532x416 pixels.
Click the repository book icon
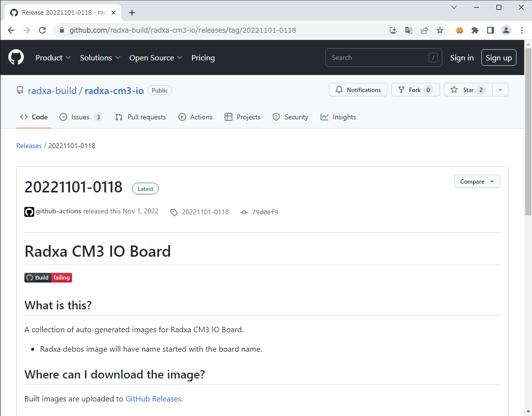pyautogui.click(x=20, y=90)
